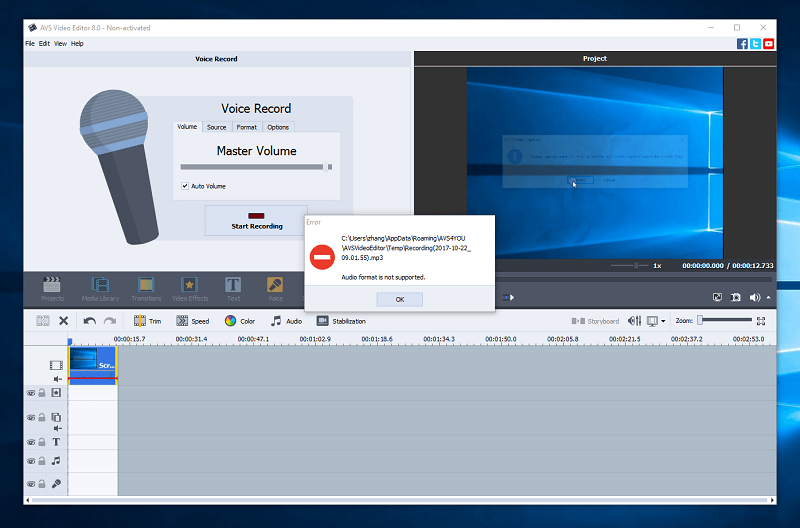Image resolution: width=800 pixels, height=528 pixels.
Task: Mute the video overlay track audio
Action: pyautogui.click(x=57, y=429)
